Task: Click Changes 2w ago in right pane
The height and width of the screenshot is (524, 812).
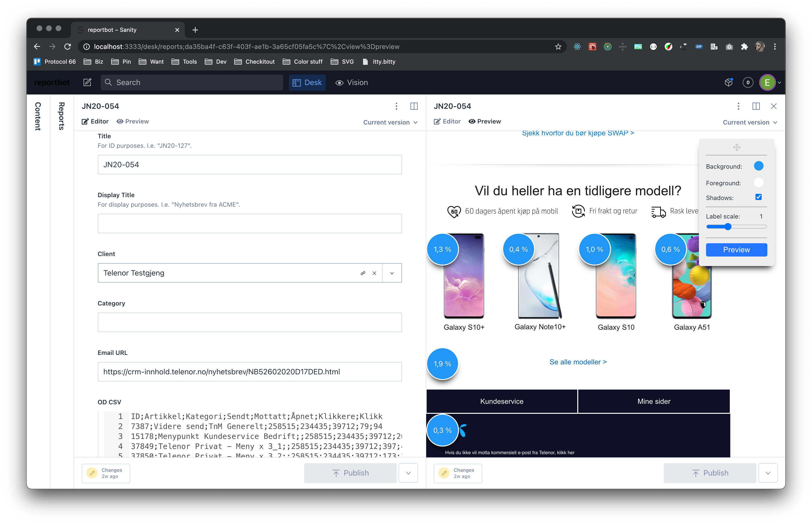Action: point(458,473)
